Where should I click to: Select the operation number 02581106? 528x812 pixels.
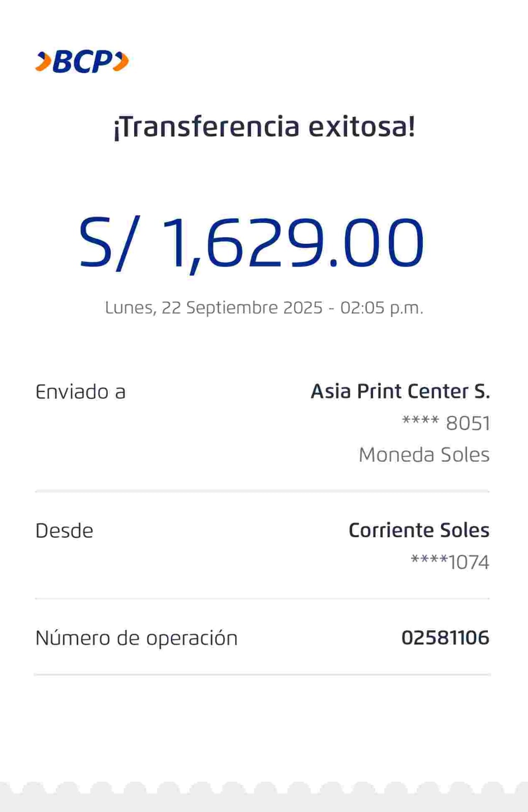[x=445, y=638]
